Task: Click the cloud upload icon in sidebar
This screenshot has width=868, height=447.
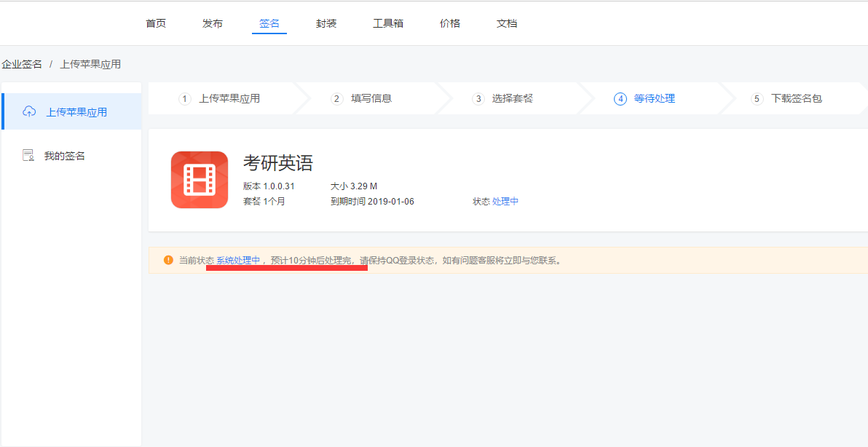Action: [29, 111]
